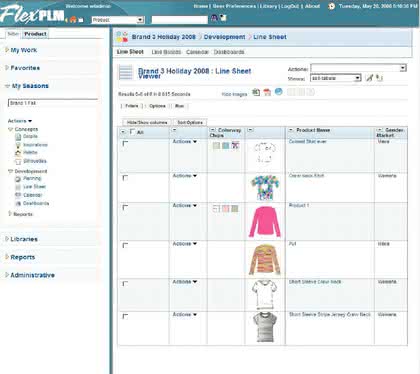Check the Product 1 row checkbox

tap(125, 207)
